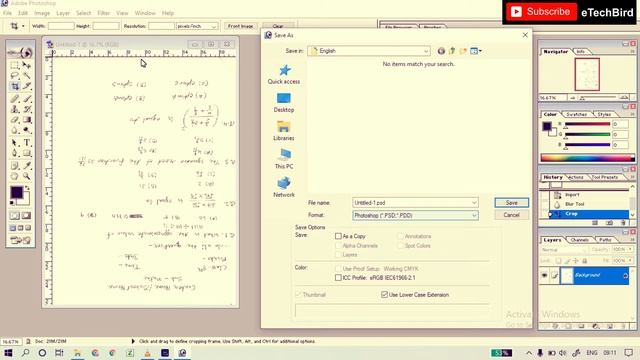Open Quick access location in Save As

pos(284,75)
